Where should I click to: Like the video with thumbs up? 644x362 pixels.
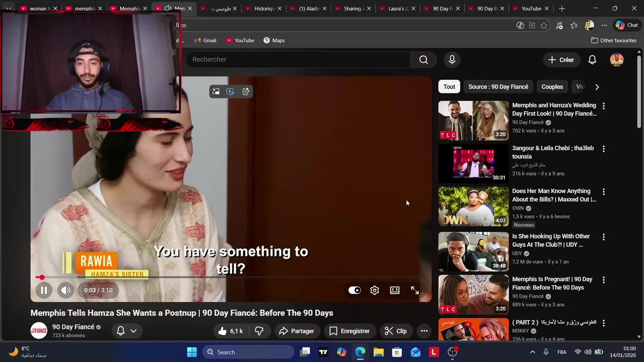point(230,331)
